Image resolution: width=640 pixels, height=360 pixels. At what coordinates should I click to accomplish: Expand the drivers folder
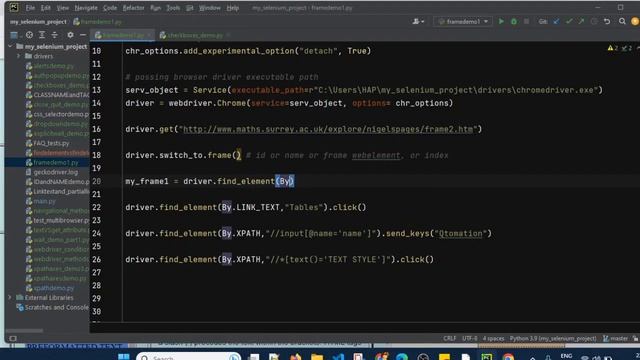pyautogui.click(x=18, y=56)
